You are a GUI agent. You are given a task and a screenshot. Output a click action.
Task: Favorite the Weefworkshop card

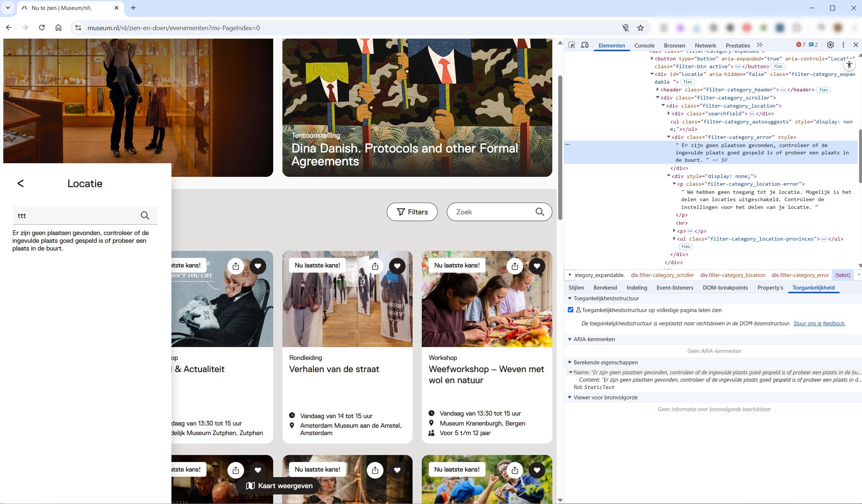point(537,266)
